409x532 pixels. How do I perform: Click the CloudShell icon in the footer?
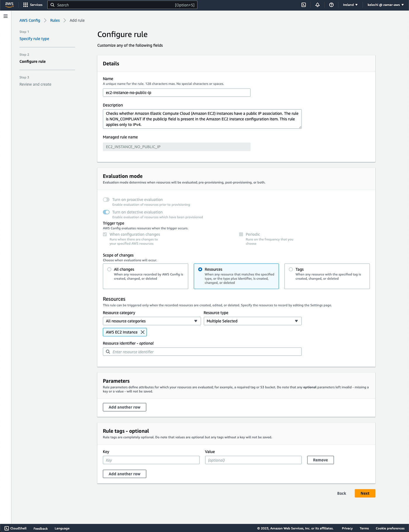pos(7,528)
